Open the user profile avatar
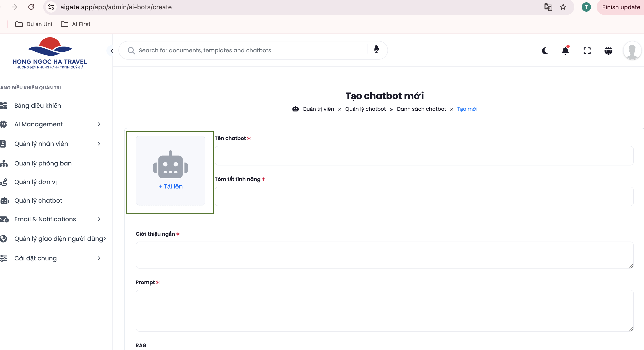This screenshot has width=644, height=350. click(x=632, y=51)
